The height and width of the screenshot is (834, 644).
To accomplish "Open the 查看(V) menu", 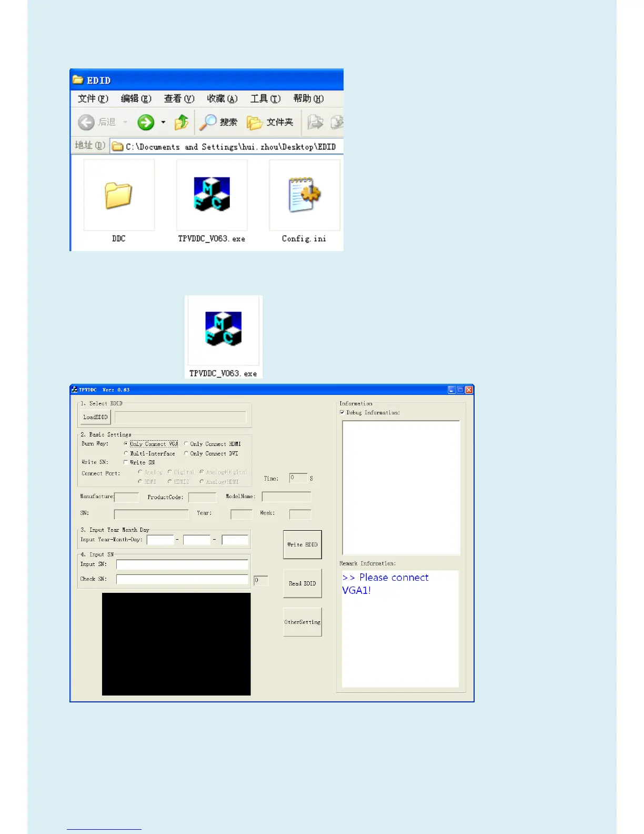I will (x=179, y=98).
